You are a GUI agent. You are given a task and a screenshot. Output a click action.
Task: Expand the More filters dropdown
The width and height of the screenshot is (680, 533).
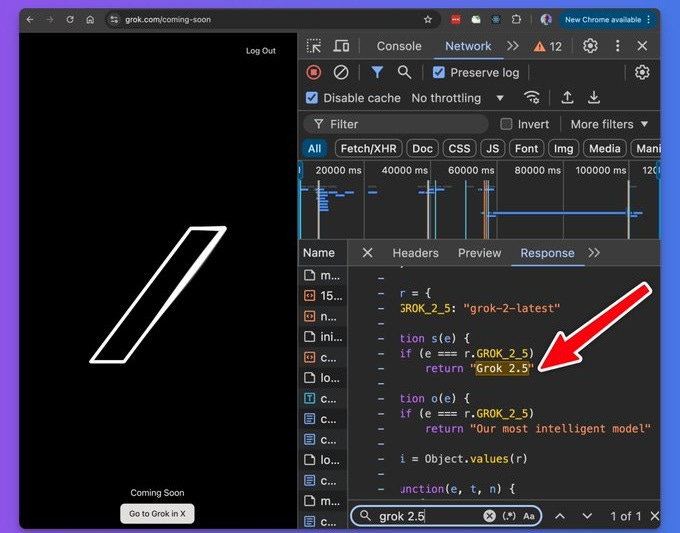click(x=609, y=124)
